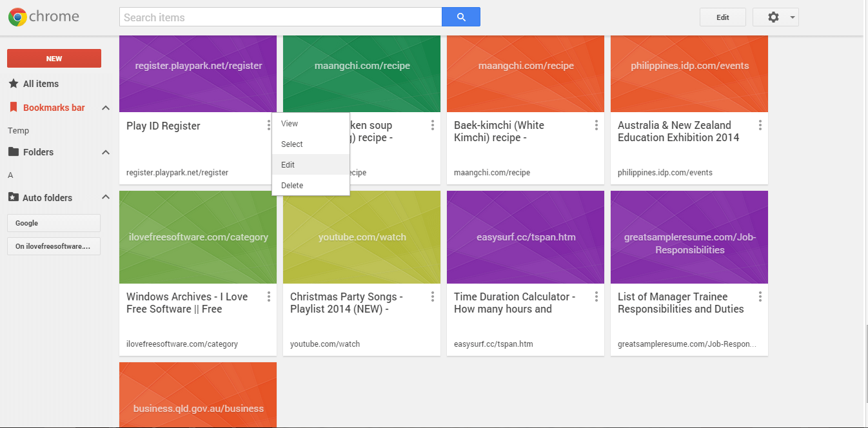The height and width of the screenshot is (428, 868).
Task: Select All items in sidebar
Action: (x=41, y=84)
